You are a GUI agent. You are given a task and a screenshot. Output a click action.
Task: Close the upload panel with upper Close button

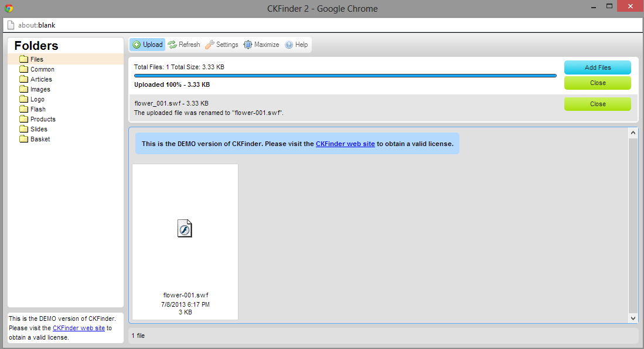tap(598, 83)
